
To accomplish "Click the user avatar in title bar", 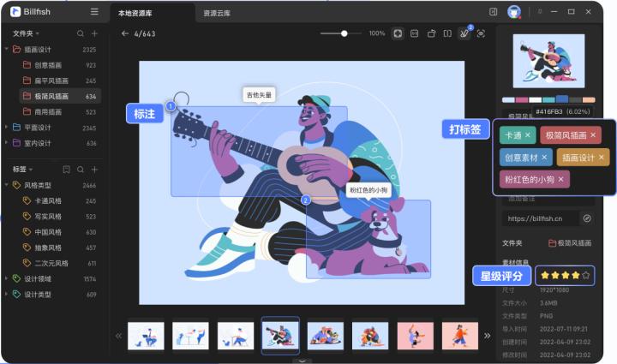I will [514, 12].
